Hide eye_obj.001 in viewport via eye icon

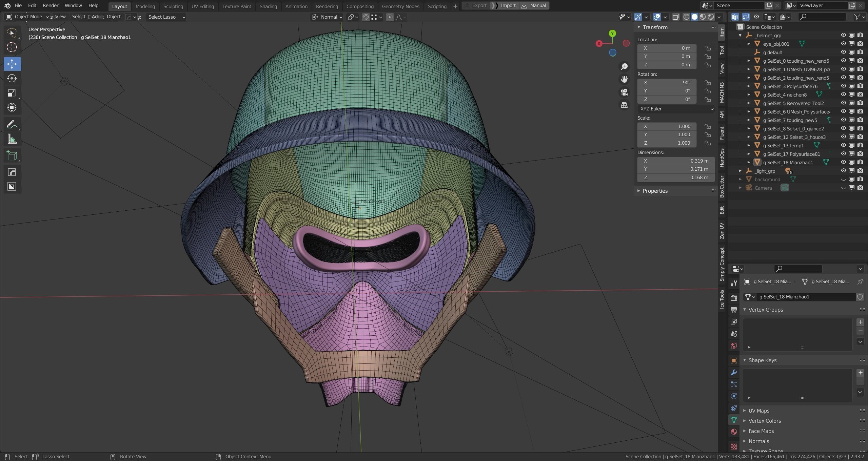(843, 44)
